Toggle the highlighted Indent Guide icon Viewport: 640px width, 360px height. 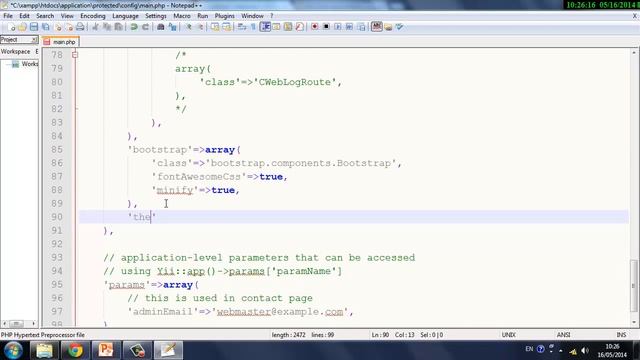coord(265,27)
